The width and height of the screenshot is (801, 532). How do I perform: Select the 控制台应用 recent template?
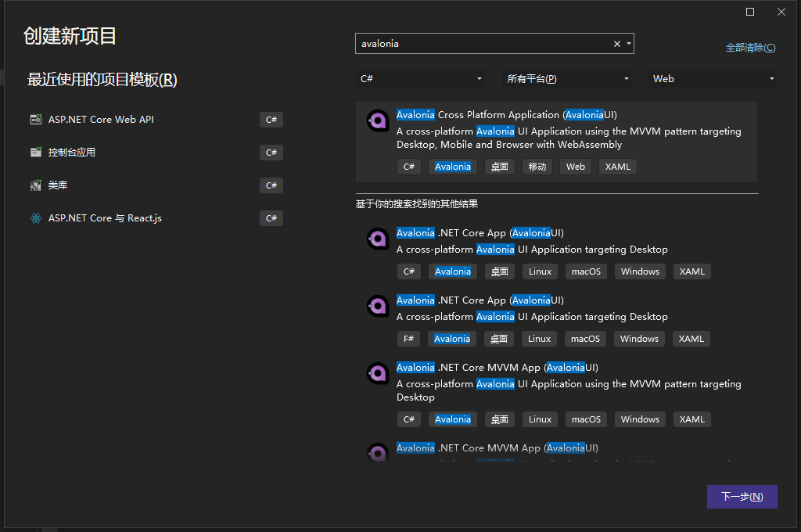pos(156,153)
